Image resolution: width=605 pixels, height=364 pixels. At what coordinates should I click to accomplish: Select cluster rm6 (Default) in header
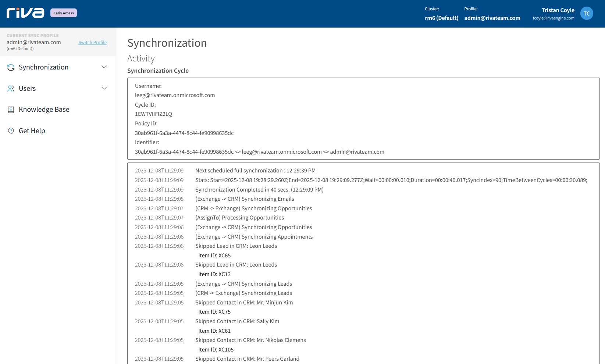(441, 18)
